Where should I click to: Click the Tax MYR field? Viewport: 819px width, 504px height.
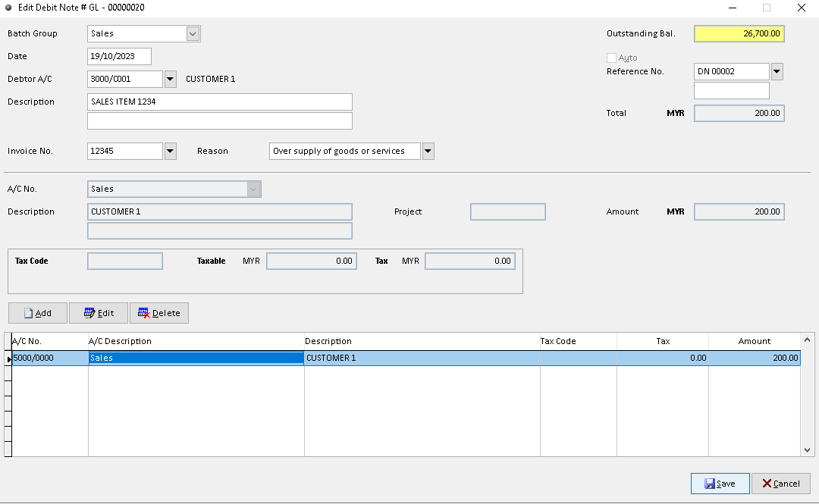[x=470, y=261]
